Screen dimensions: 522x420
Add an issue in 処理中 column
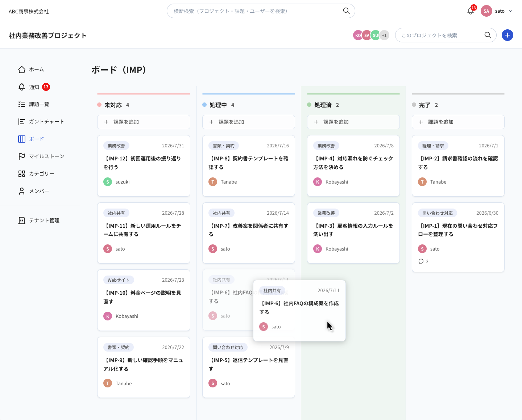click(249, 122)
